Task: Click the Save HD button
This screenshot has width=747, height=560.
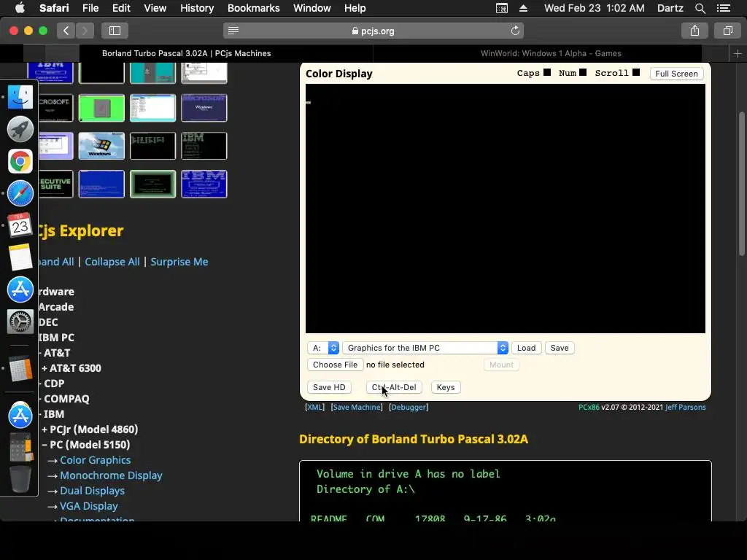Action: pos(329,387)
